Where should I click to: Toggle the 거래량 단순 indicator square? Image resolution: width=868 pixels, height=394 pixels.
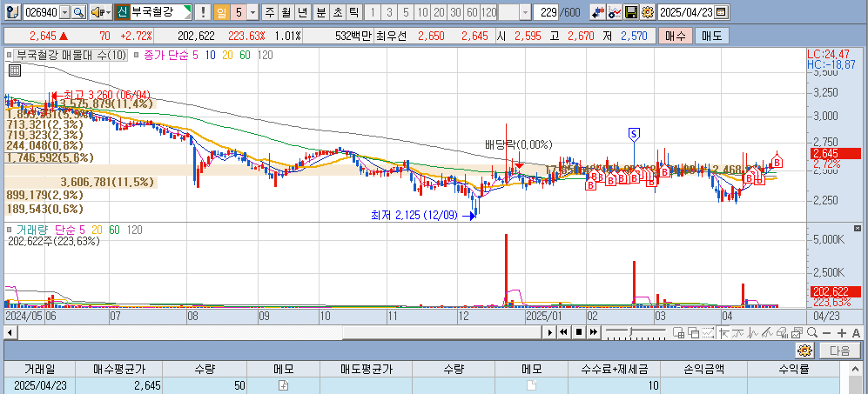[9, 229]
